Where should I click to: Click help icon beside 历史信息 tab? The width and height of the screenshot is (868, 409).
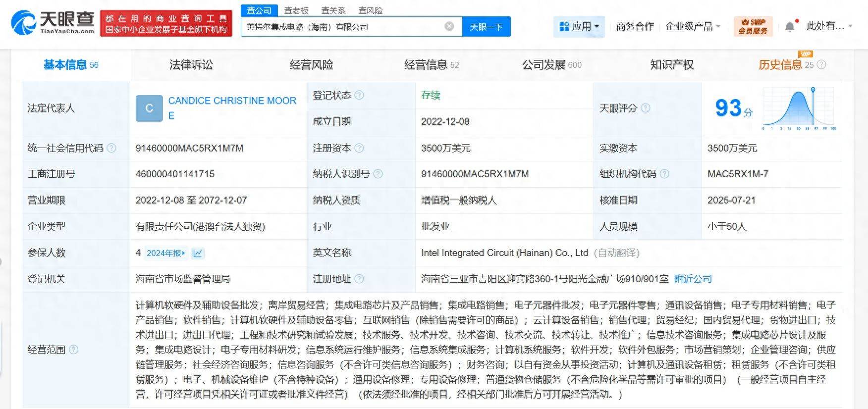[821, 64]
